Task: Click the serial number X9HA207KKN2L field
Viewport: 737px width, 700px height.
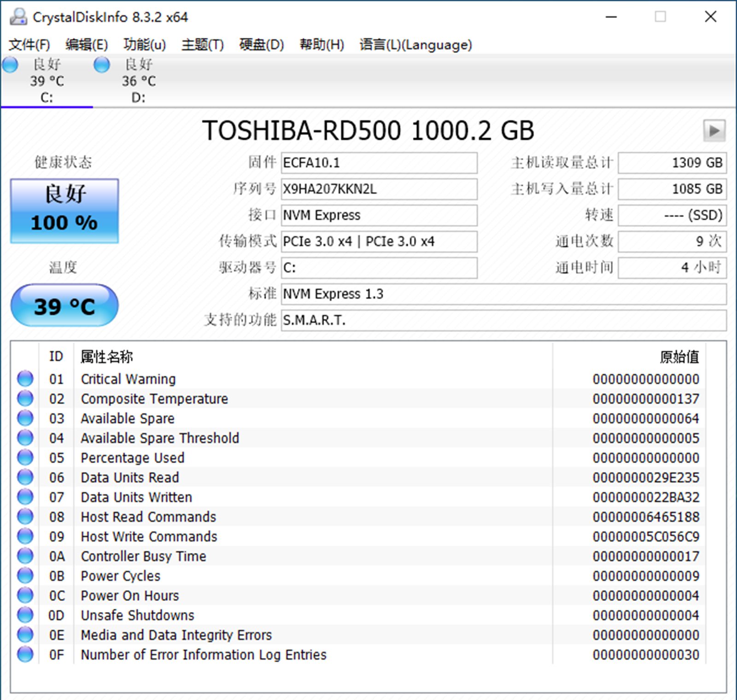Action: click(379, 189)
